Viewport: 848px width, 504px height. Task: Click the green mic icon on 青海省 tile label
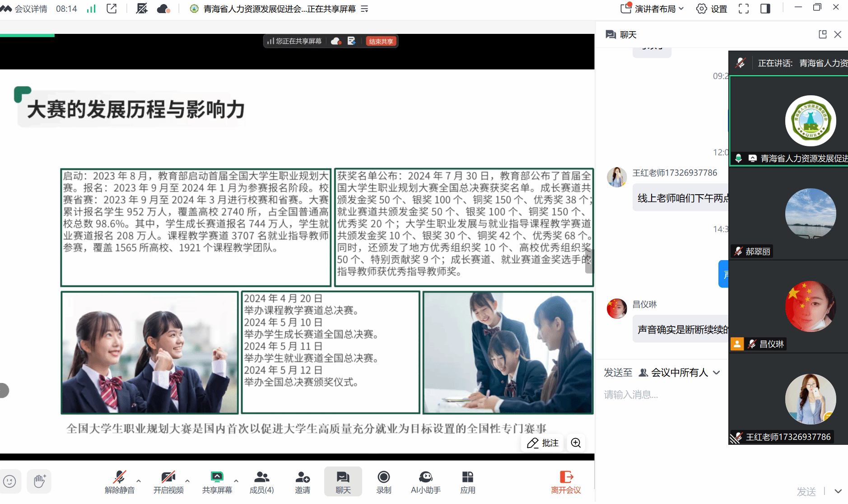pyautogui.click(x=739, y=158)
